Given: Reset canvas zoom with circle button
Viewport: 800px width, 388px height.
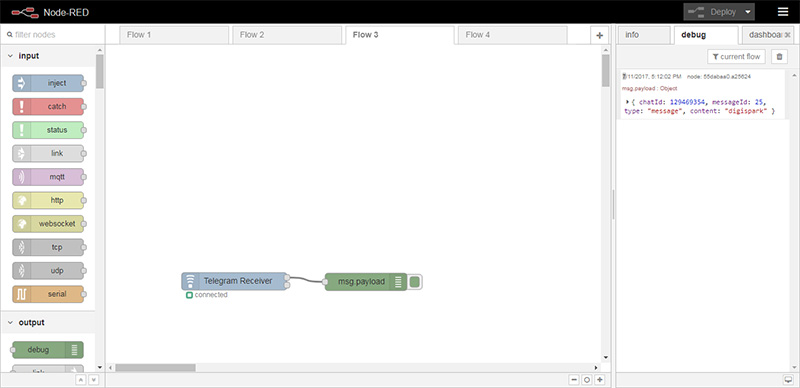Looking at the screenshot, I should [587, 380].
